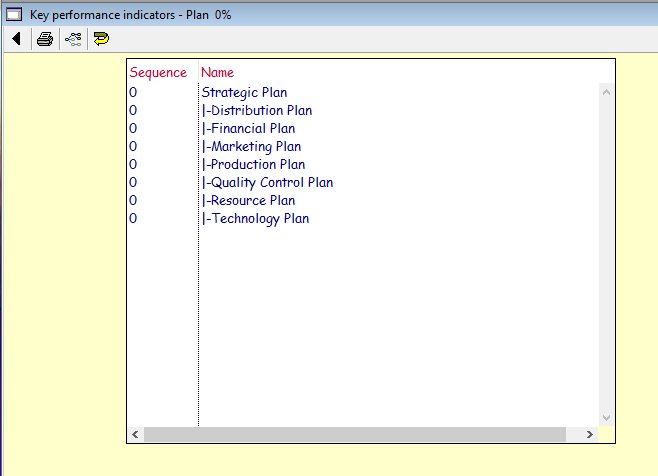658x476 pixels.
Task: Select the Distribution Plan entry
Action: pyautogui.click(x=258, y=111)
